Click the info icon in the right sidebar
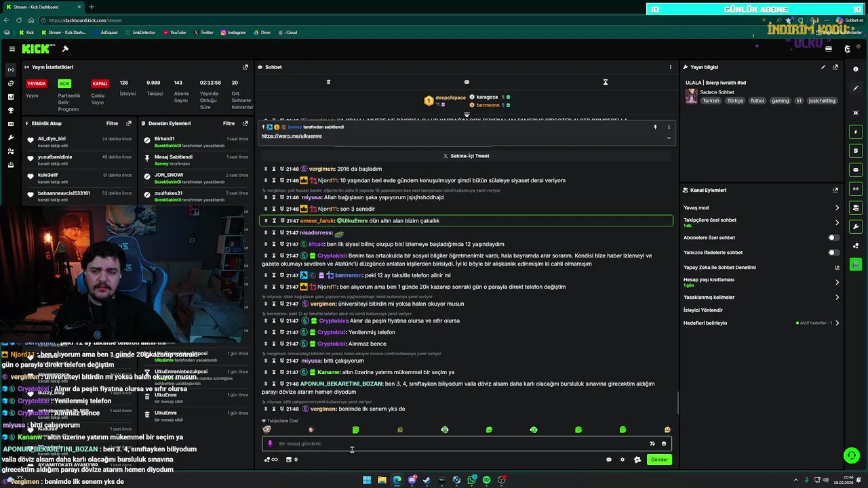The height and width of the screenshot is (488, 868). click(x=856, y=69)
